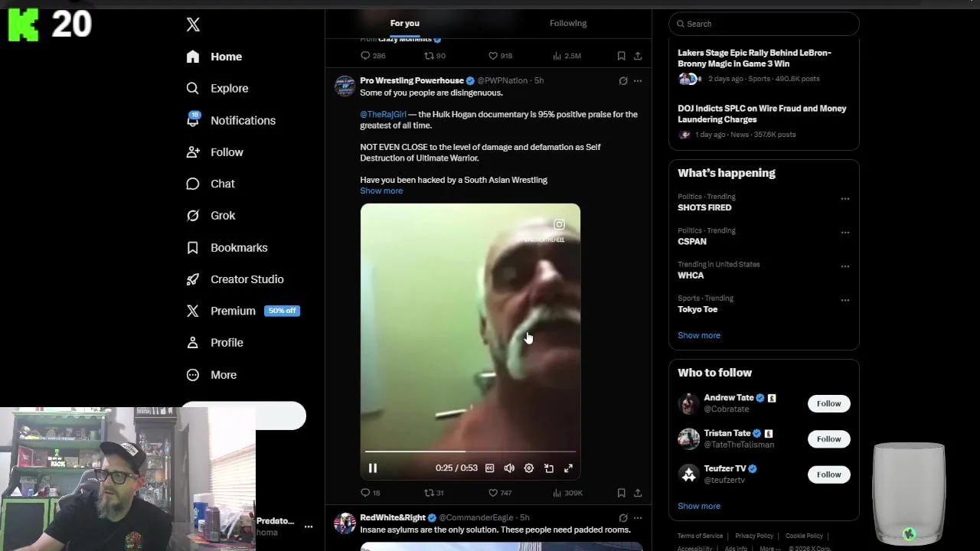Open the @TheRajGirl mention link
The width and height of the screenshot is (980, 551).
pyautogui.click(x=383, y=114)
